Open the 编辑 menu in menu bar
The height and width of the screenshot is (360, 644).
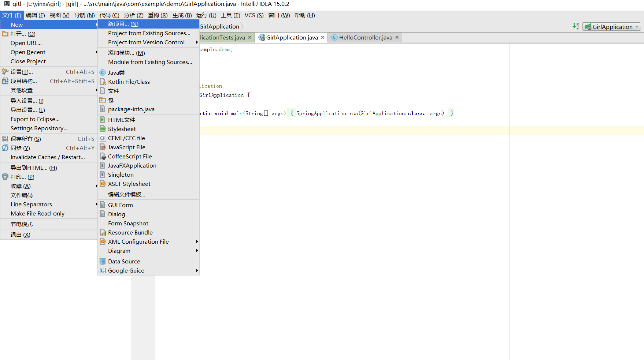(35, 15)
